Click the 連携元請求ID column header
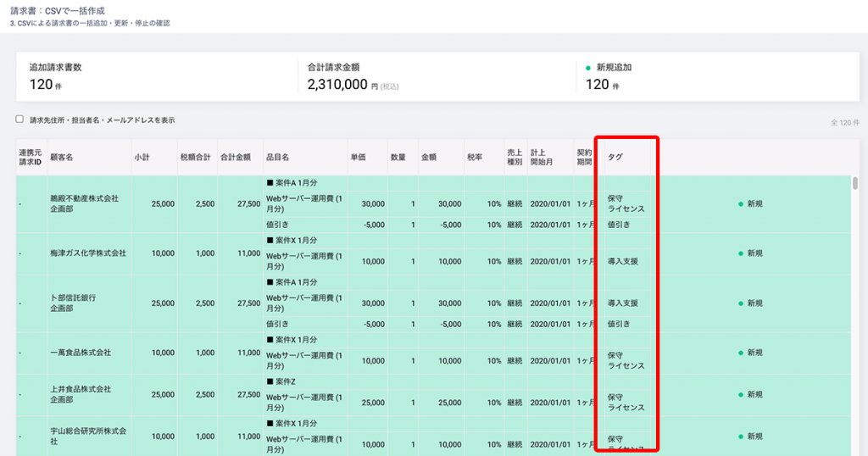 pos(30,157)
